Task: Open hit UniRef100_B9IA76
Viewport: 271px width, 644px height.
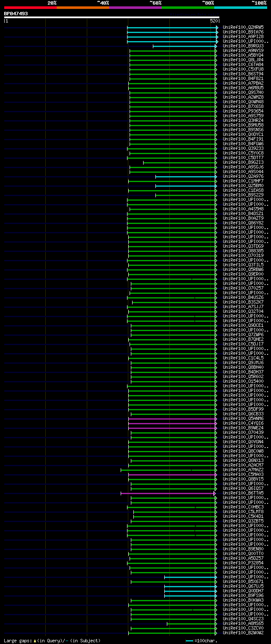Action: pos(243,32)
